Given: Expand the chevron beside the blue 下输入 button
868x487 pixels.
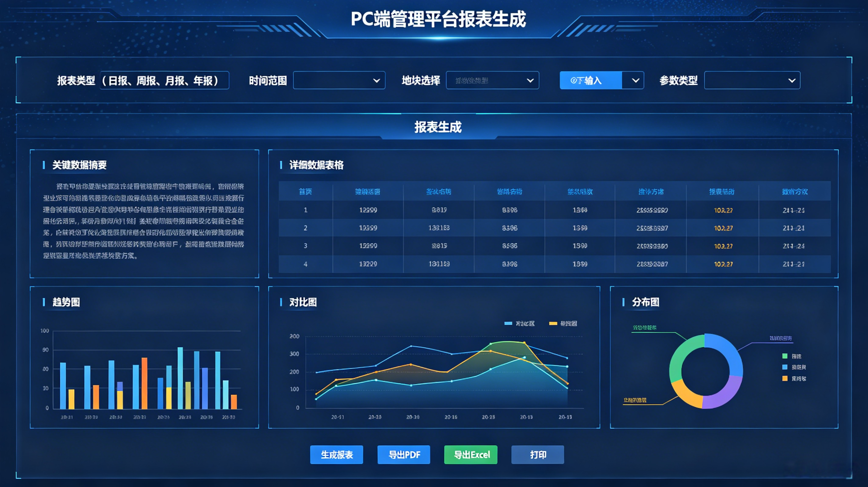Looking at the screenshot, I should 635,81.
